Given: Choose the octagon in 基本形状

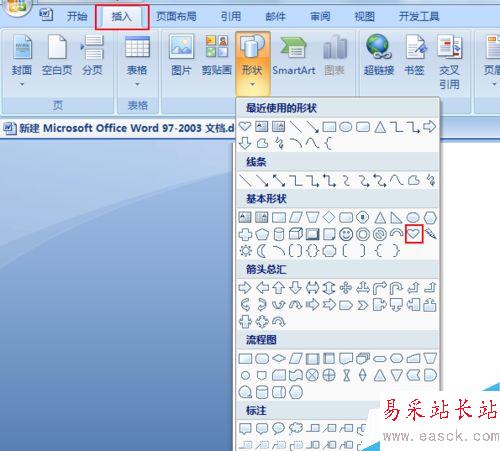Looking at the screenshot, I should pyautogui.click(x=363, y=218).
